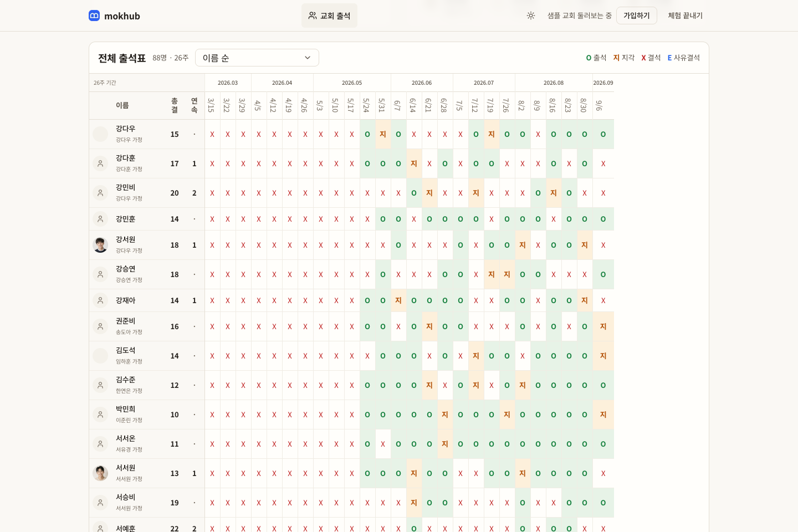Click 김수준's 6/21 지 attendance cell
The height and width of the screenshot is (532, 798).
point(429,385)
